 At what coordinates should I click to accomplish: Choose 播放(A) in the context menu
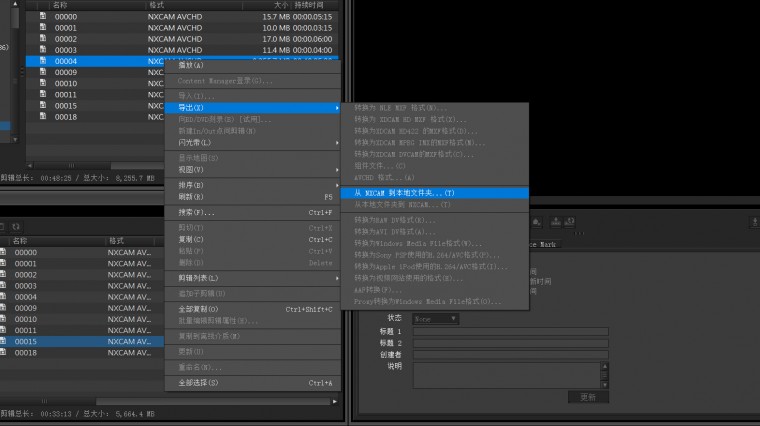click(252, 65)
